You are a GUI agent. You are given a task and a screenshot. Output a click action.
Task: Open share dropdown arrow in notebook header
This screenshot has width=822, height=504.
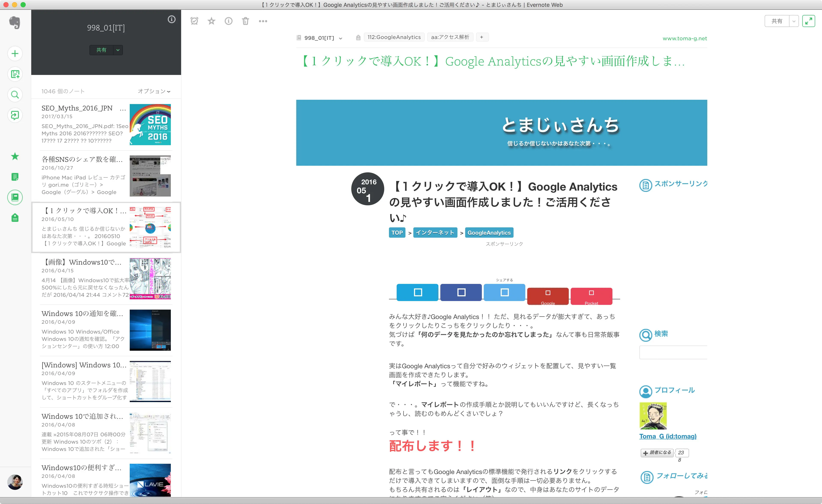click(x=118, y=50)
